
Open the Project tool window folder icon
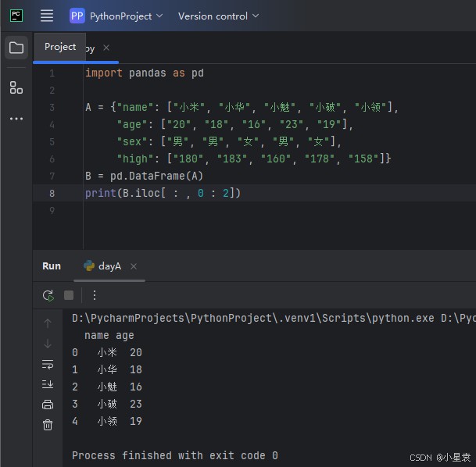pyautogui.click(x=16, y=48)
